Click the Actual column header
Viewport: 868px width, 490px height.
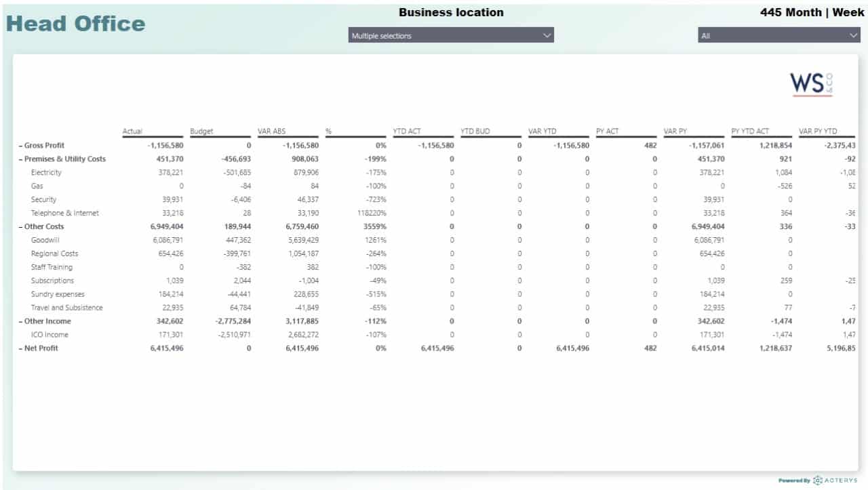point(133,131)
